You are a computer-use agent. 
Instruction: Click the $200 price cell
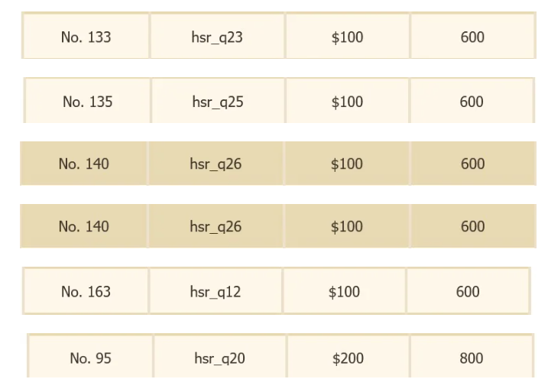[x=348, y=358]
